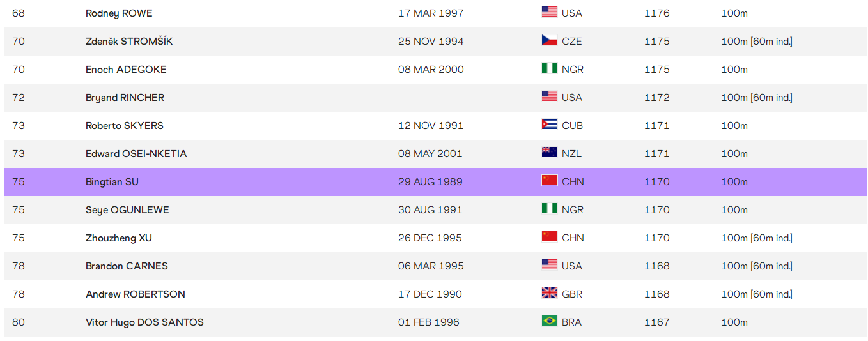
Task: Click the Brazilian flag next to BRA
Action: click(549, 321)
